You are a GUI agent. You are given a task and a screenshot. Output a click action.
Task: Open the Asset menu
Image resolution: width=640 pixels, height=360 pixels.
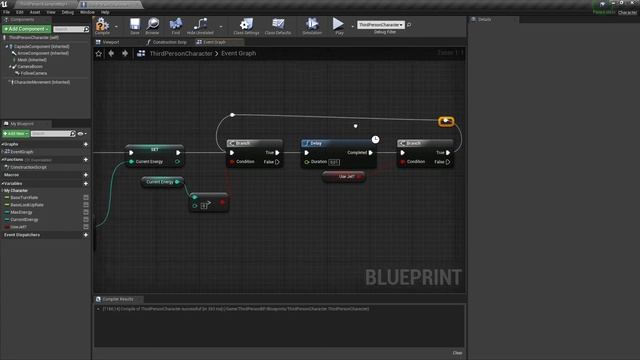point(35,12)
